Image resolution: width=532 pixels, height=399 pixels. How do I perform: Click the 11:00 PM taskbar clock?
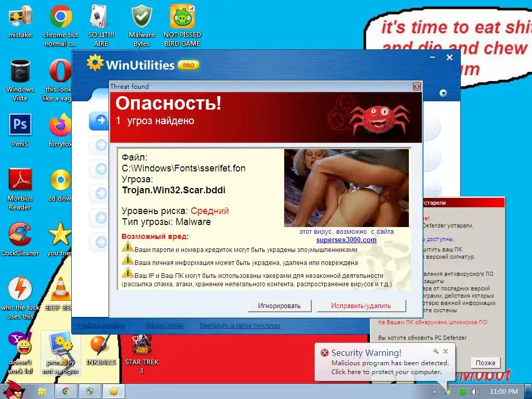503,392
